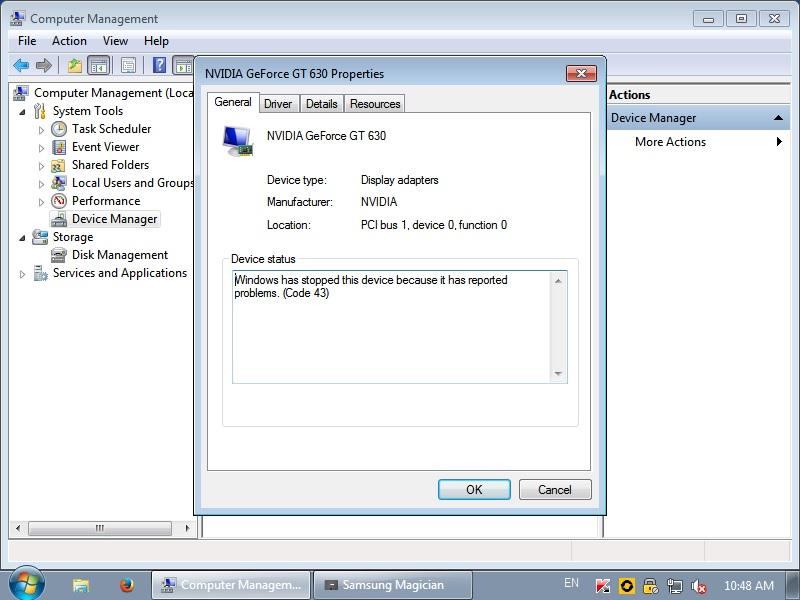Collapse the Storage tree node
The image size is (800, 600).
pyautogui.click(x=22, y=238)
